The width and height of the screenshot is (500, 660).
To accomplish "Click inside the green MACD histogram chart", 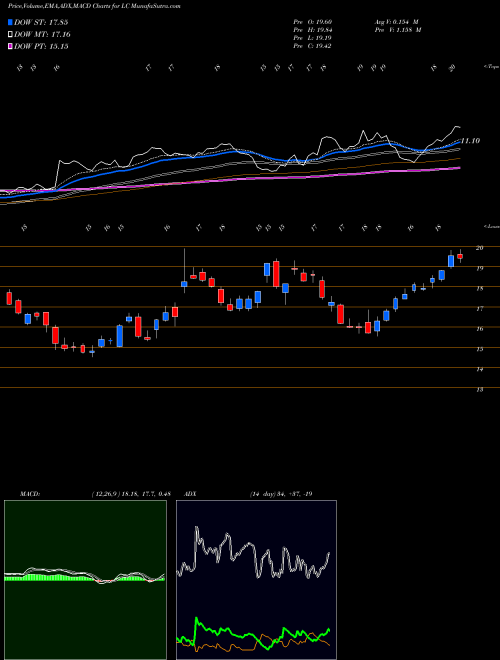I will (x=85, y=580).
